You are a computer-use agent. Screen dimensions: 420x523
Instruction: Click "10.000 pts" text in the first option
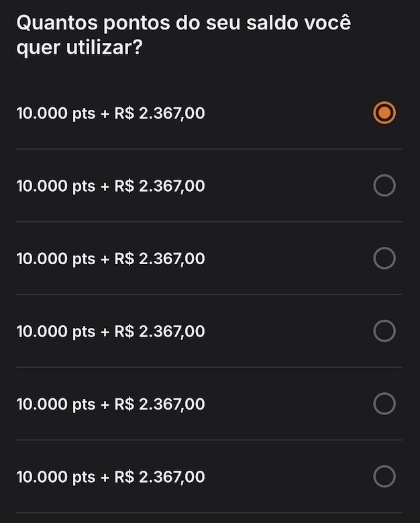pos(56,113)
